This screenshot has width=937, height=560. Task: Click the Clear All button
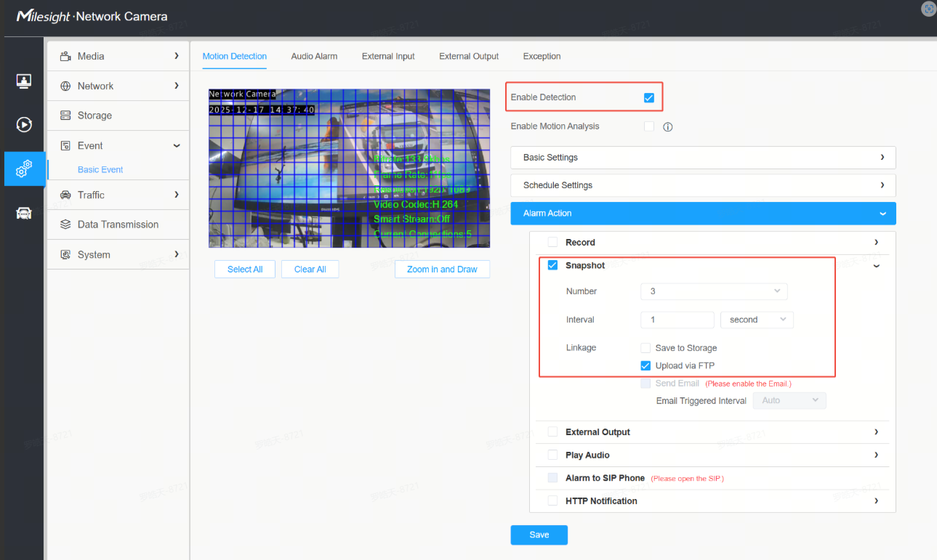[310, 269]
